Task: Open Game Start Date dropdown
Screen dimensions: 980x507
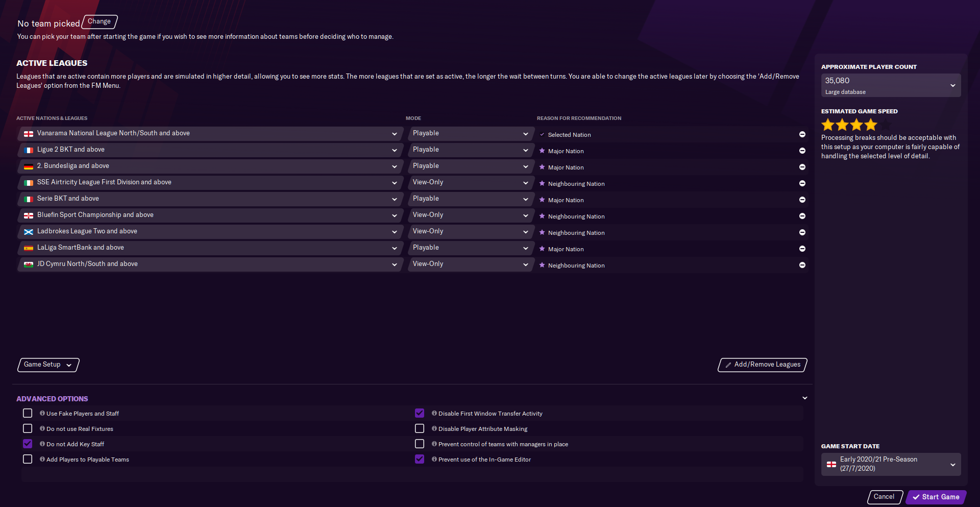Action: 890,464
